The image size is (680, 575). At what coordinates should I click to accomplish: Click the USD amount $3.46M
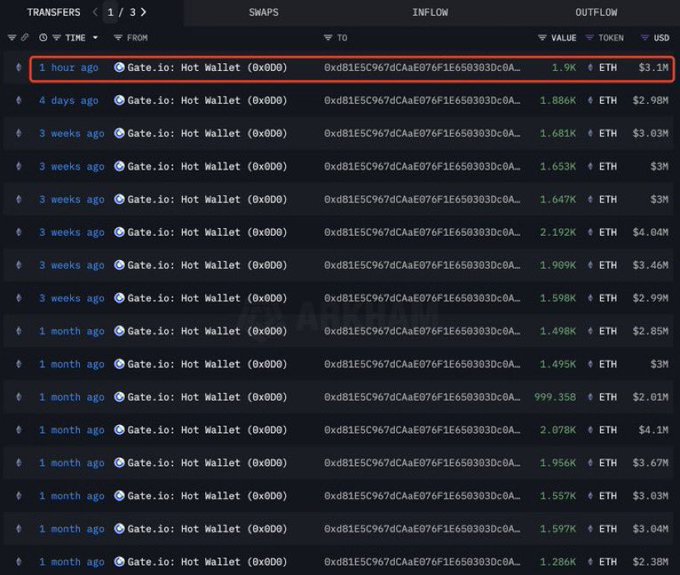point(650,265)
